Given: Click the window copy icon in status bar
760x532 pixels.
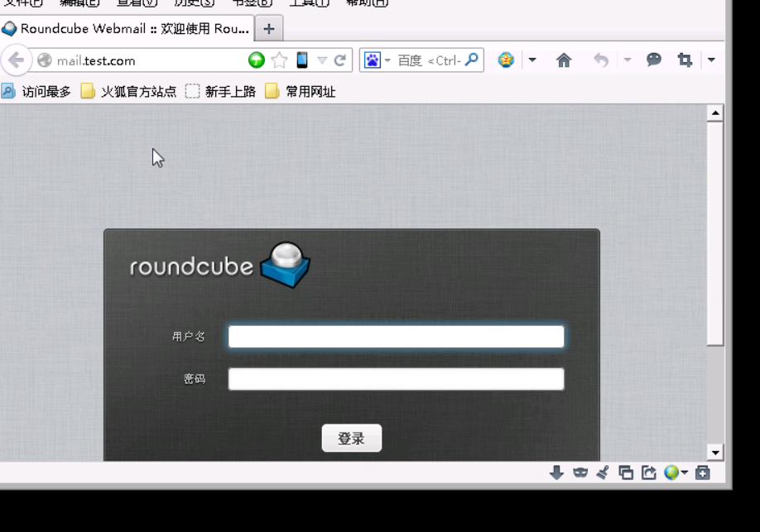Looking at the screenshot, I should pyautogui.click(x=626, y=472).
